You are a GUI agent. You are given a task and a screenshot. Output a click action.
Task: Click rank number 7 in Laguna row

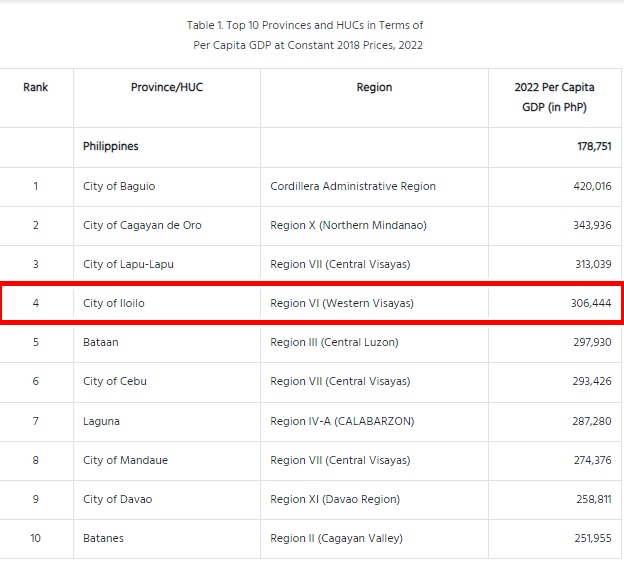(36, 421)
